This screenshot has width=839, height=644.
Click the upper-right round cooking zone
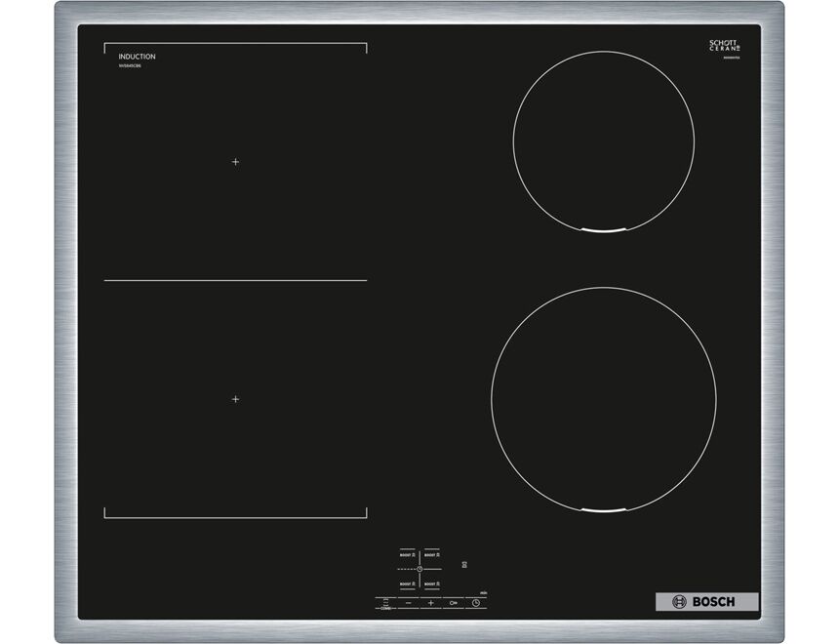pos(604,141)
